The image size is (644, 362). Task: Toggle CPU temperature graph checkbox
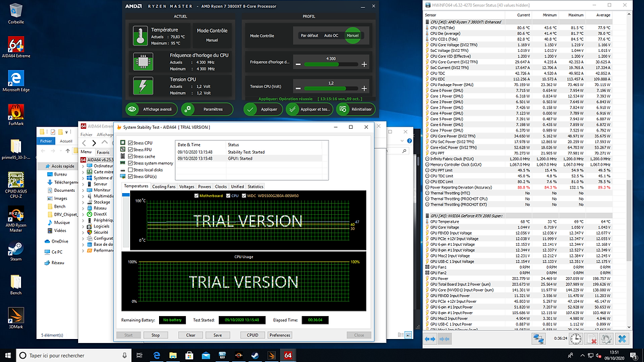pyautogui.click(x=228, y=196)
